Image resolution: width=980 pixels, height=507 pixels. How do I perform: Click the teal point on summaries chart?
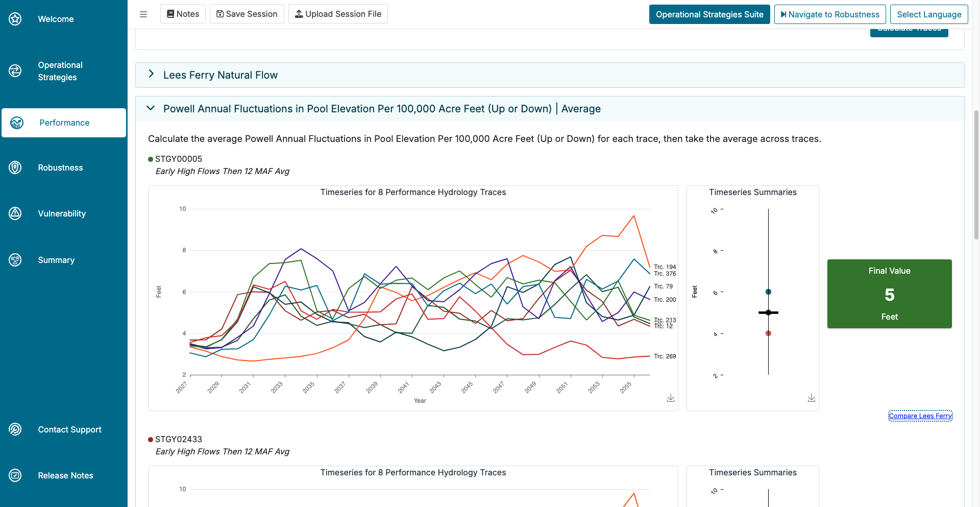[768, 292]
